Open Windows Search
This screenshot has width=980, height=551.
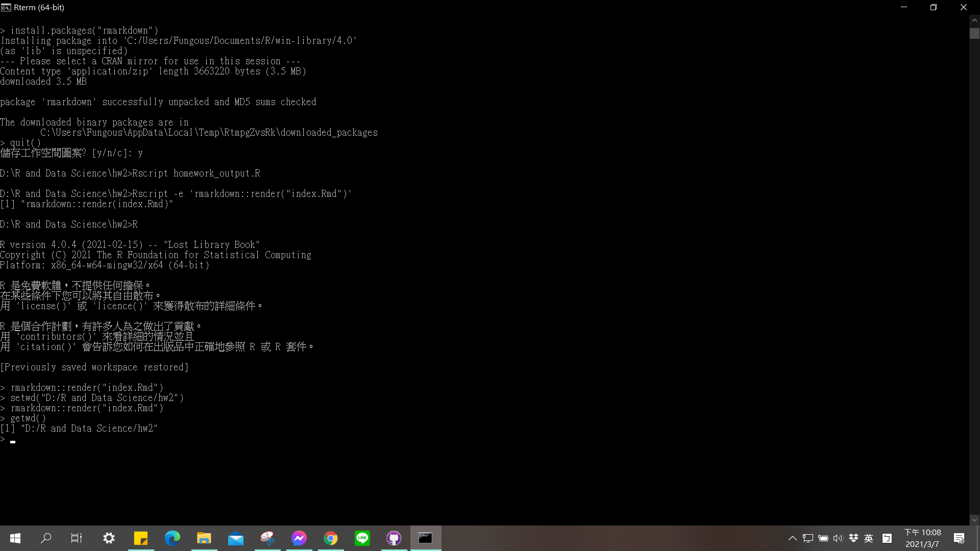coord(46,538)
